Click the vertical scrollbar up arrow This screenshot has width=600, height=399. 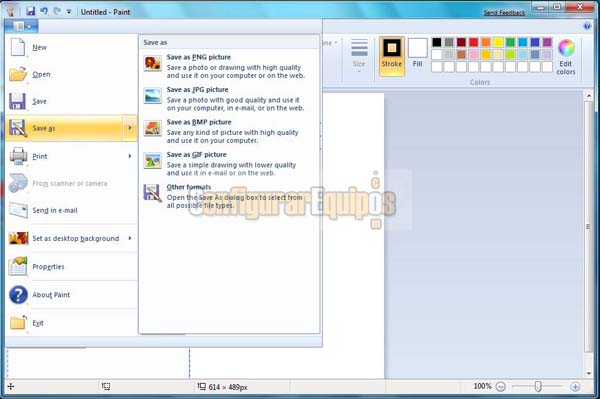(x=589, y=96)
